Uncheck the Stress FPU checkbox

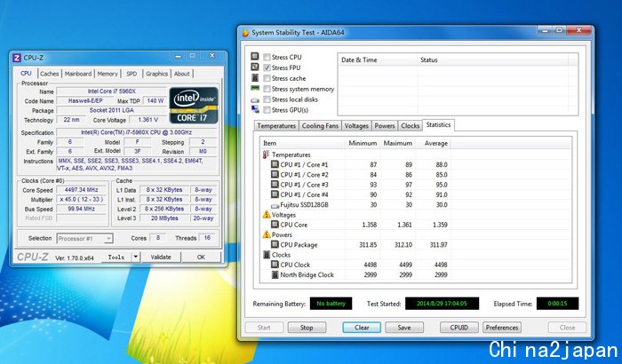(x=267, y=67)
